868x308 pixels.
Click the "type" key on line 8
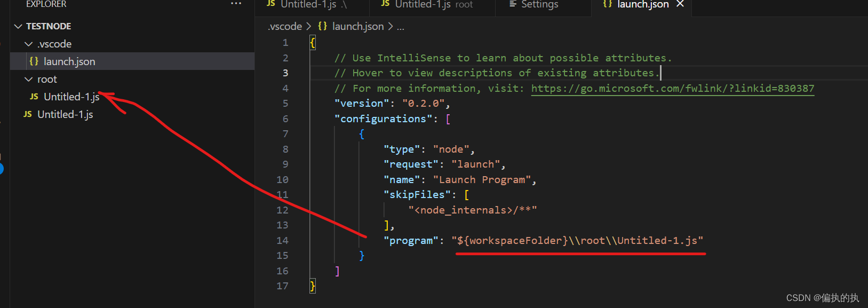tap(402, 149)
